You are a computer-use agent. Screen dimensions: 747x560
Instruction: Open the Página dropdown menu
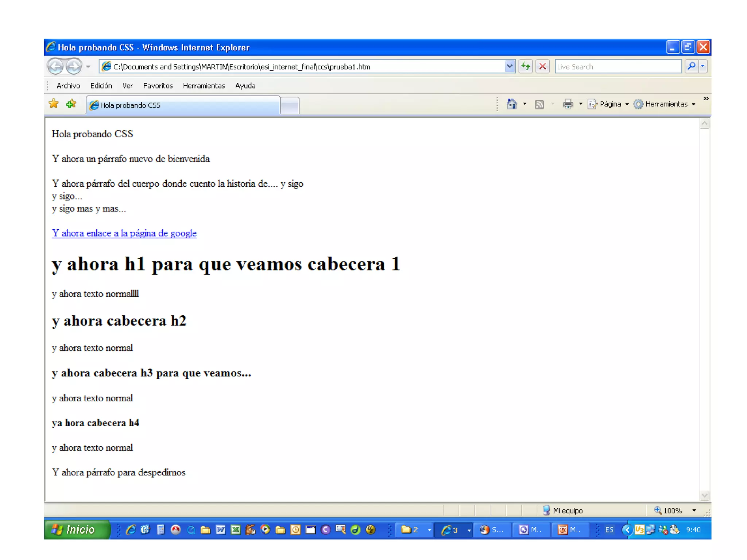tap(610, 104)
